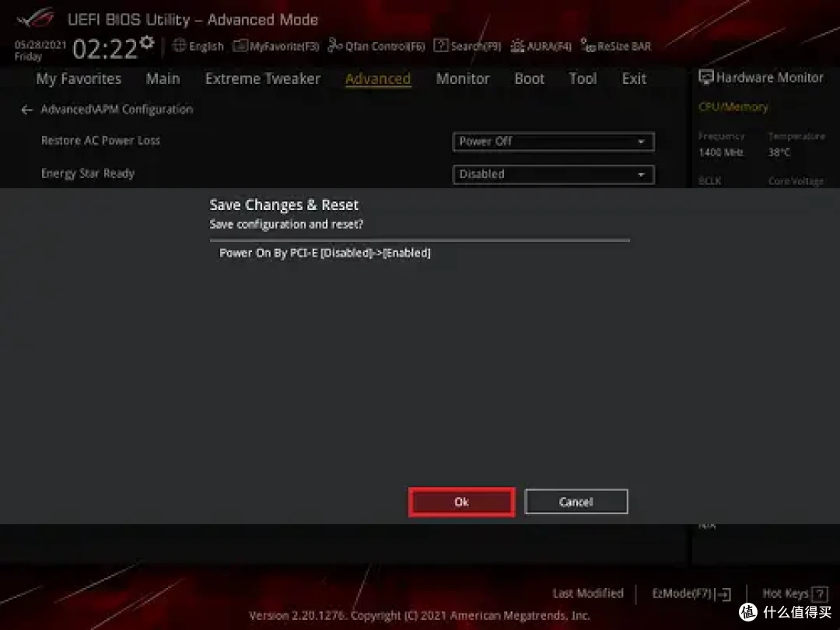Switch to Main tab
The height and width of the screenshot is (630, 840).
point(163,79)
